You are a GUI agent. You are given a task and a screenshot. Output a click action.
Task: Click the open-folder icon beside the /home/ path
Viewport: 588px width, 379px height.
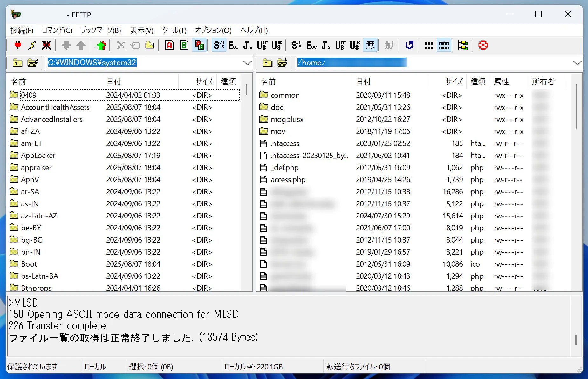click(x=282, y=63)
